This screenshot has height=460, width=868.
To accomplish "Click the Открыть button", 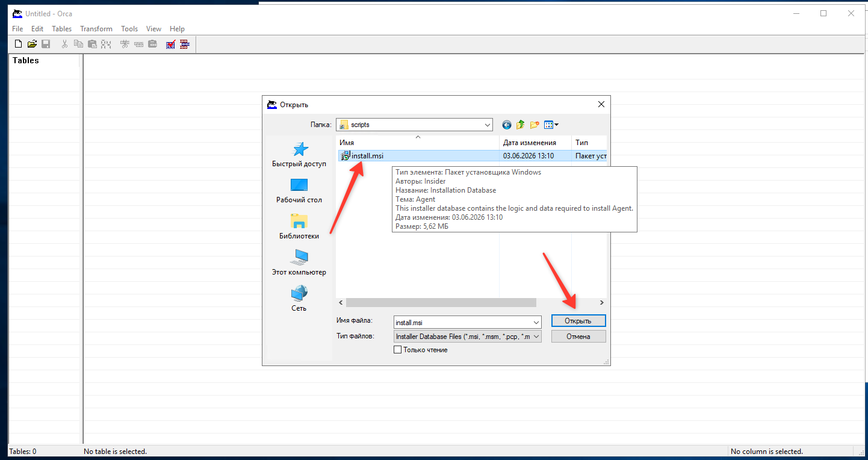I will 578,321.
